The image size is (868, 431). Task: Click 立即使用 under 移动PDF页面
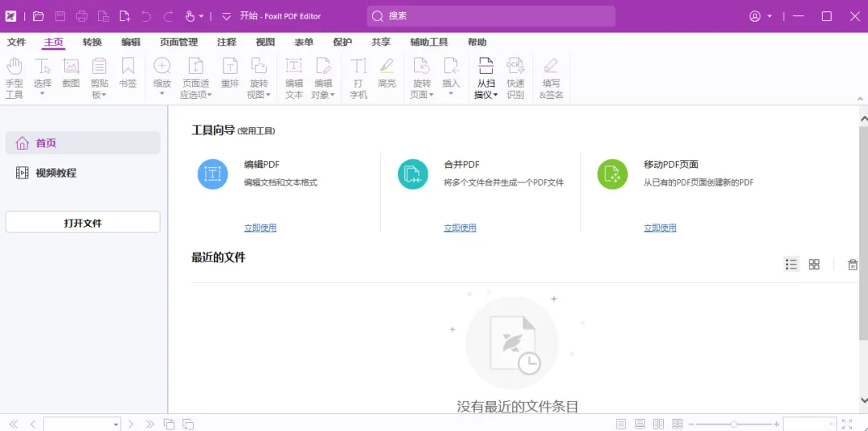pos(660,228)
